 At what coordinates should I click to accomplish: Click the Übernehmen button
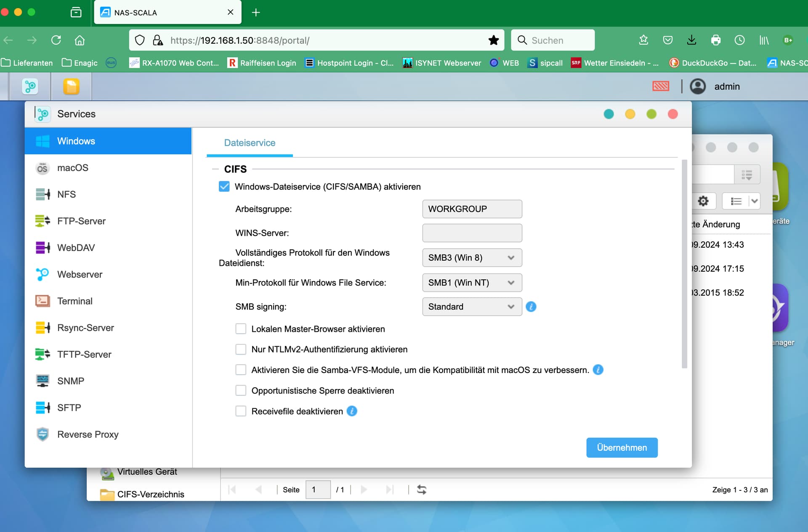pos(622,447)
